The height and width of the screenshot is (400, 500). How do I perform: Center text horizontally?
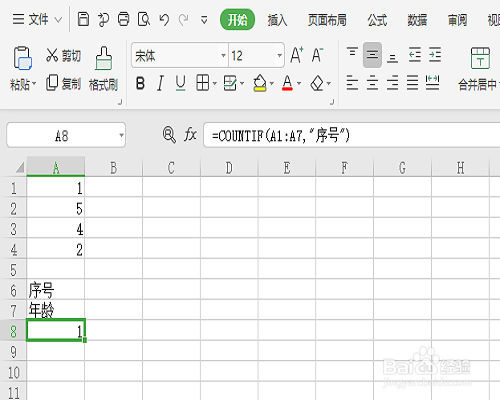(x=372, y=83)
